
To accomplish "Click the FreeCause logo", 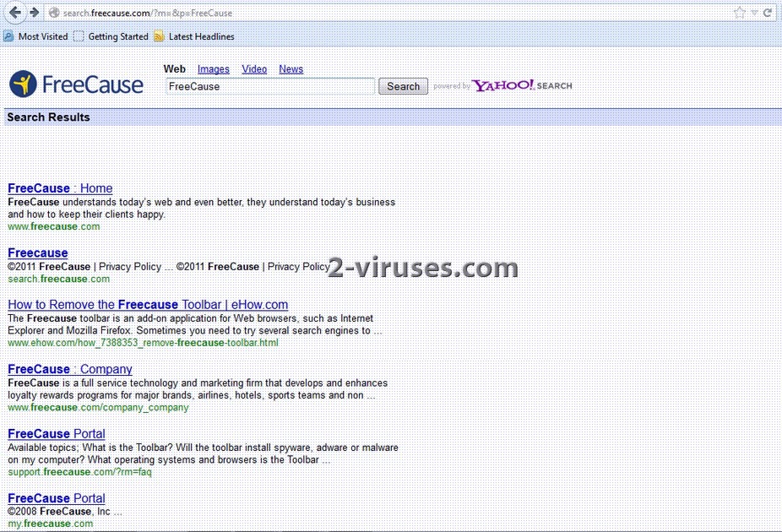I will pos(76,84).
